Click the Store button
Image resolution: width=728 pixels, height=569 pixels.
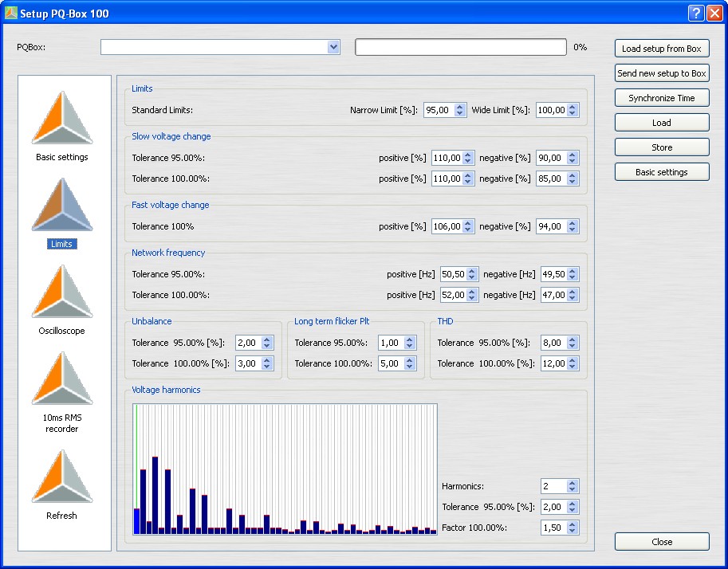[x=662, y=147]
